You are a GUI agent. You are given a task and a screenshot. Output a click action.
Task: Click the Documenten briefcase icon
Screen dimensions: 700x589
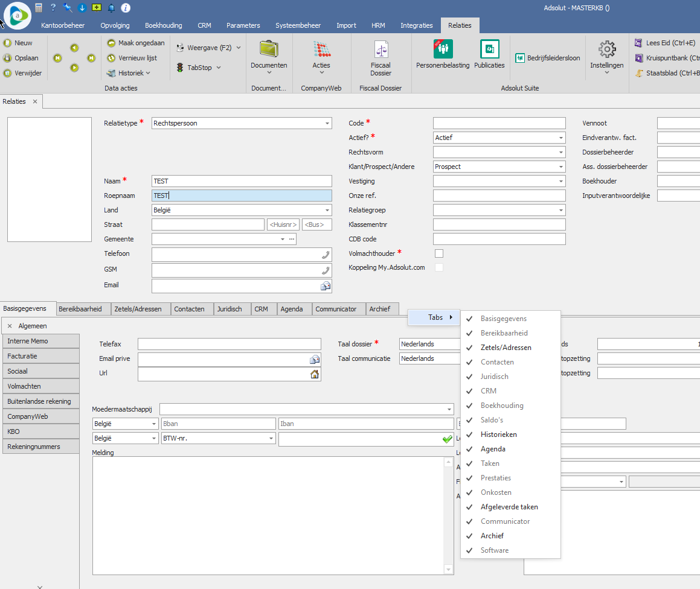pos(269,49)
